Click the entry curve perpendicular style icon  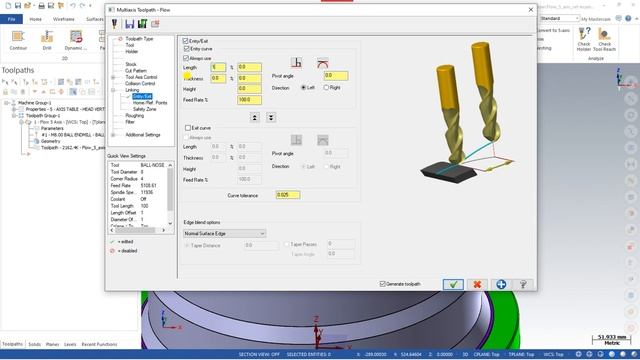click(297, 62)
